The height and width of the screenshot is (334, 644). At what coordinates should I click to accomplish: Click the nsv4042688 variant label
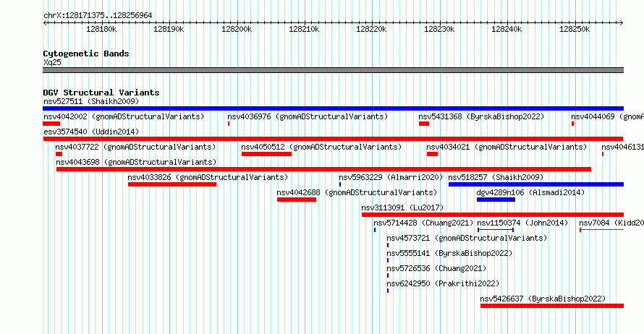tap(357, 192)
